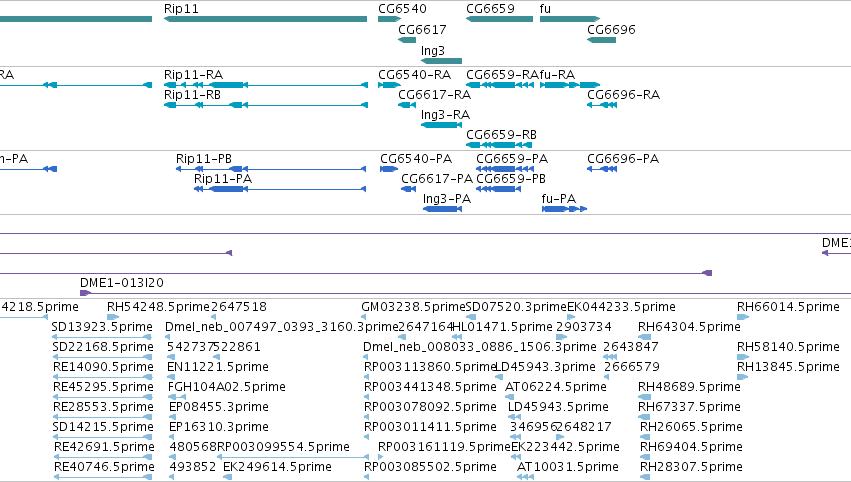
Task: Click the CG6540 gene label
Action: pos(402,9)
